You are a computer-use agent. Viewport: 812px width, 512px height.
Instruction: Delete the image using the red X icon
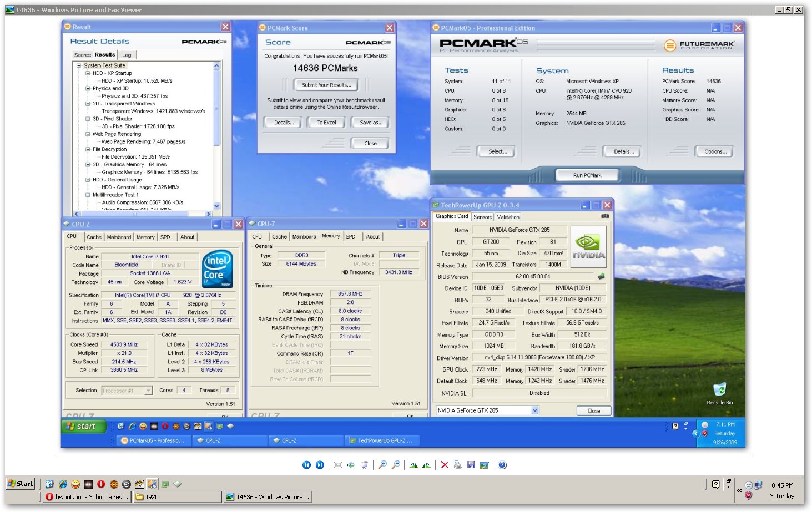tap(445, 465)
